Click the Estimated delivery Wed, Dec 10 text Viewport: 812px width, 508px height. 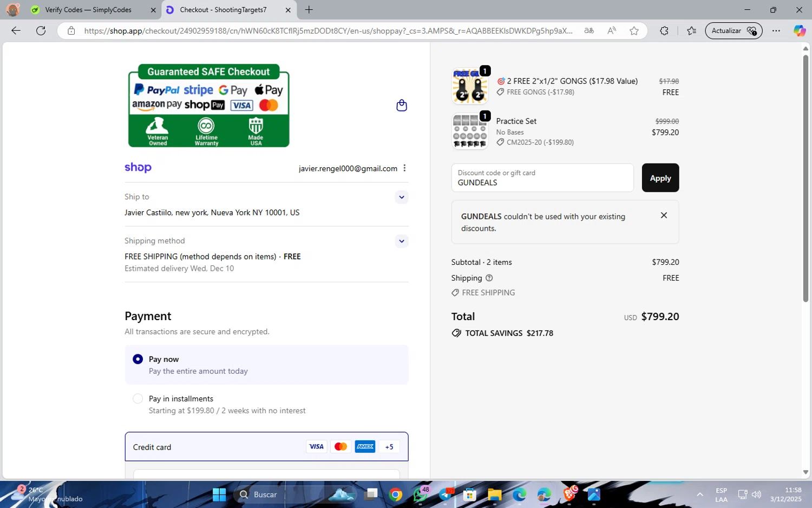(179, 269)
